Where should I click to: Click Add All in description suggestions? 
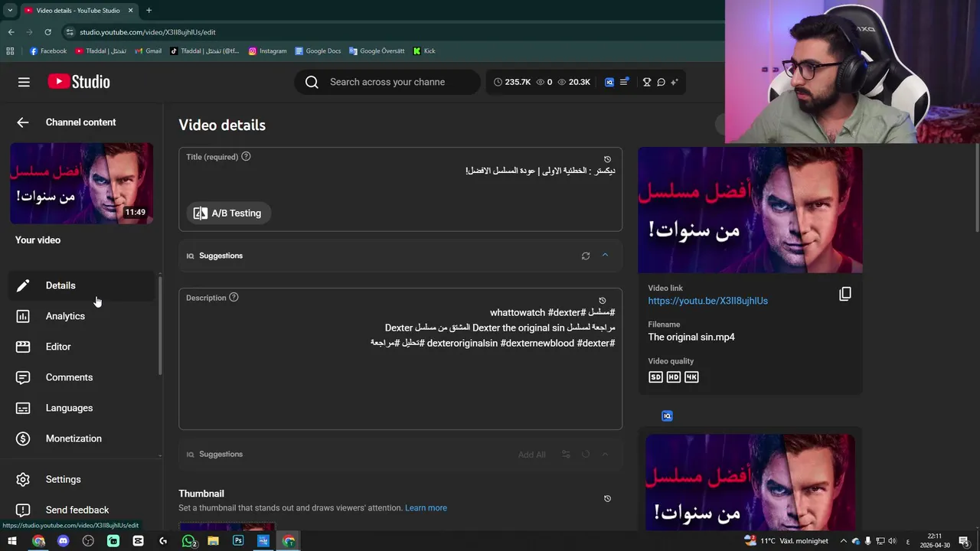click(531, 455)
